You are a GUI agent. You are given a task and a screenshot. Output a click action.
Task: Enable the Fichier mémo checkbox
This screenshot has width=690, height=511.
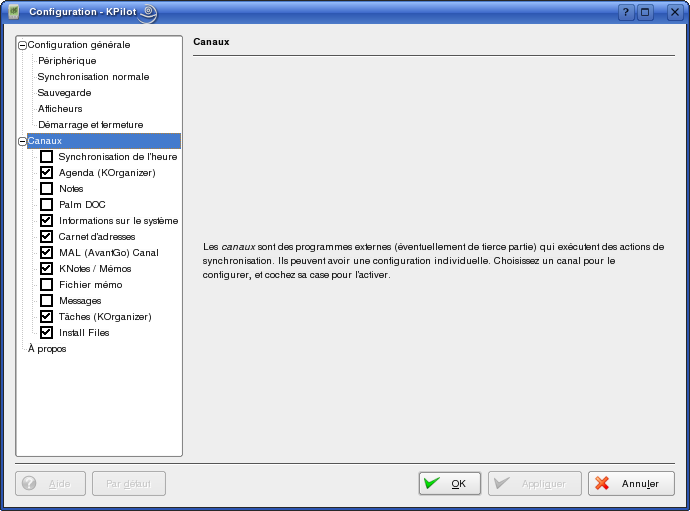(x=46, y=285)
